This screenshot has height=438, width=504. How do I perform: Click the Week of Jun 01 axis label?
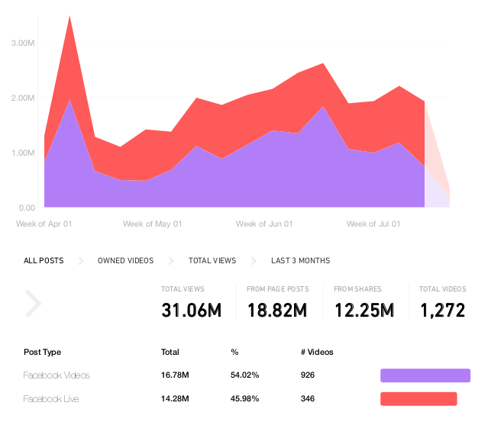[264, 224]
